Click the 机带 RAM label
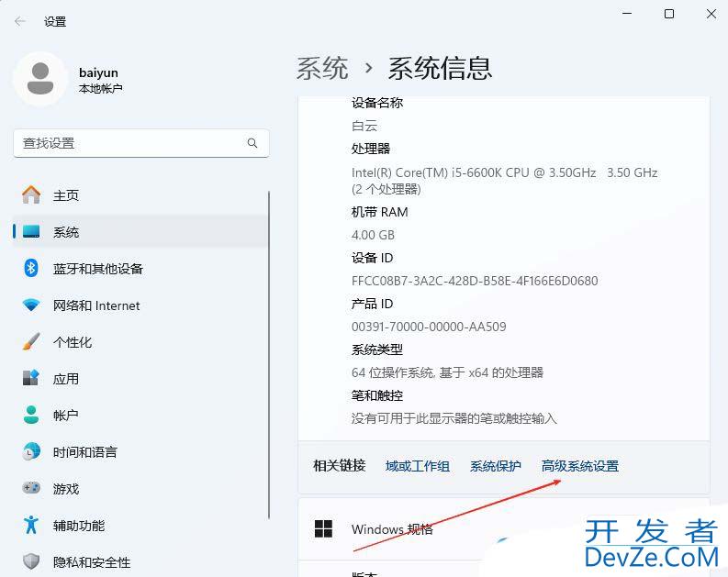 tap(379, 212)
